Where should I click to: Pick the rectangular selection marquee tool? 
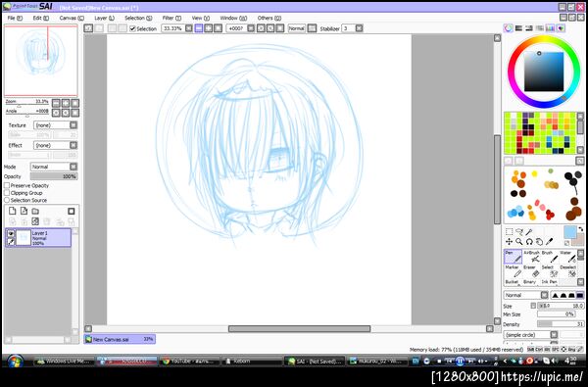click(x=509, y=232)
